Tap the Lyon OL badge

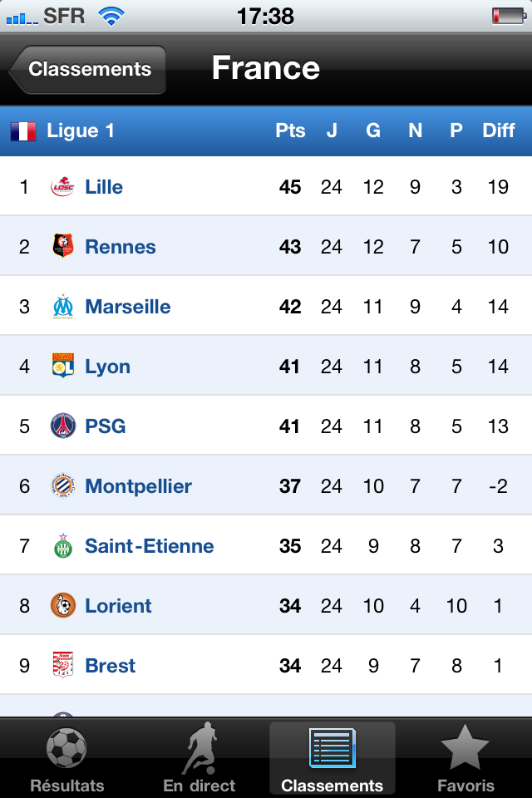click(63, 366)
